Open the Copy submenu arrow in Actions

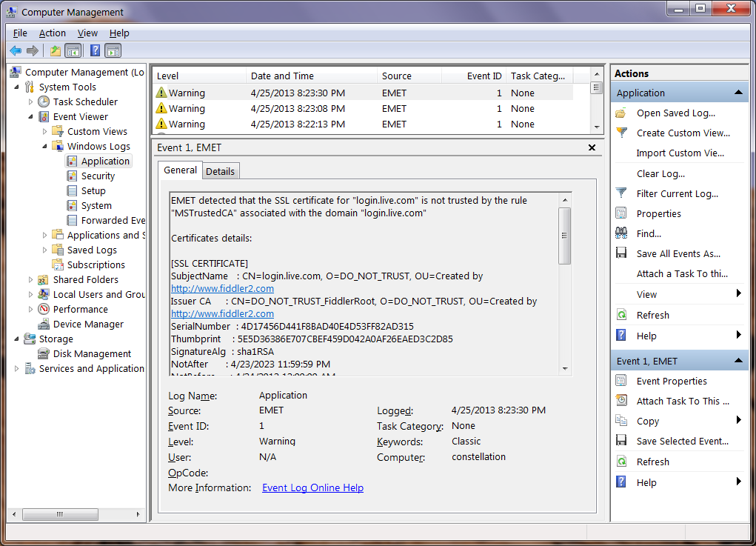click(x=738, y=421)
